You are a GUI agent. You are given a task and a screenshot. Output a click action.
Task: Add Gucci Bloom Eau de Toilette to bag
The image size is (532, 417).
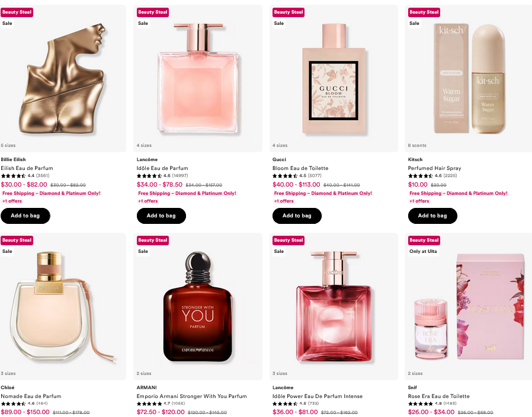(x=297, y=216)
